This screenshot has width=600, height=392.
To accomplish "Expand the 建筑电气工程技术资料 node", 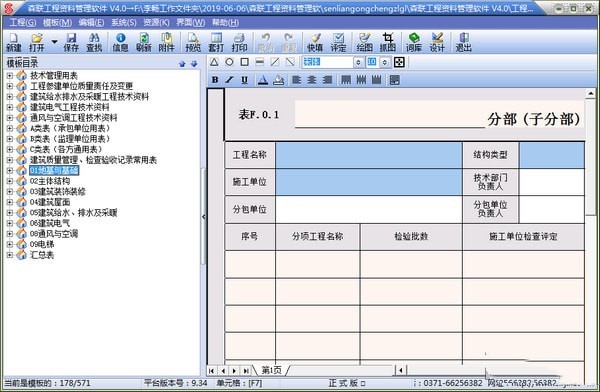I will (x=9, y=107).
